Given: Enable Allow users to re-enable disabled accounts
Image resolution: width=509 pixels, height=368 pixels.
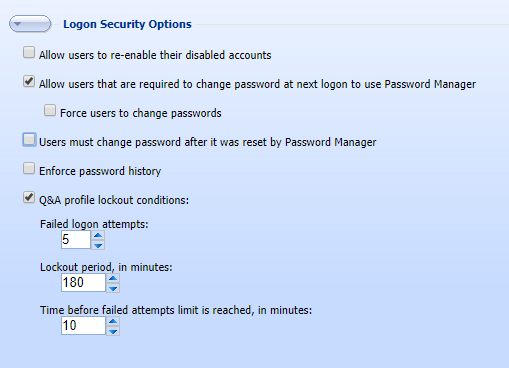Looking at the screenshot, I should point(29,53).
